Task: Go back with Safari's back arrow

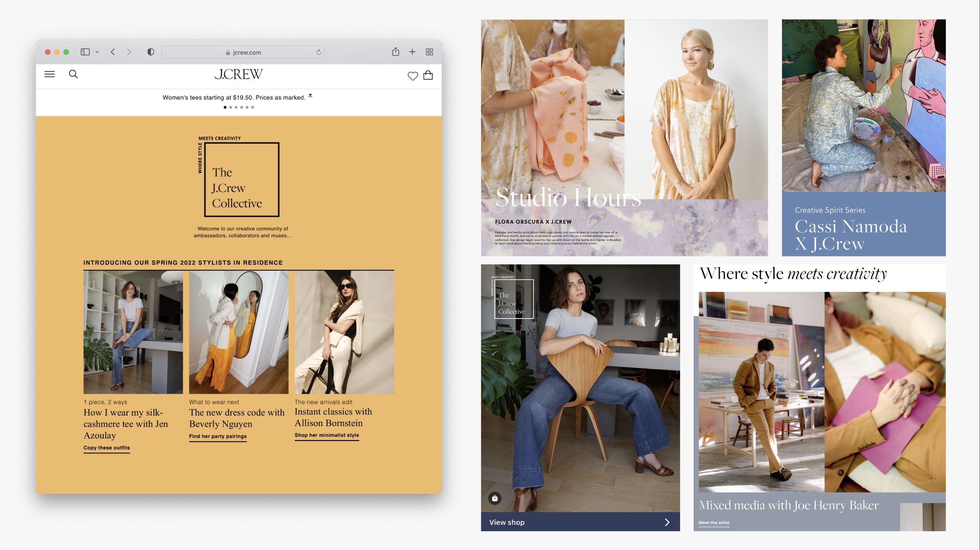Action: [113, 52]
